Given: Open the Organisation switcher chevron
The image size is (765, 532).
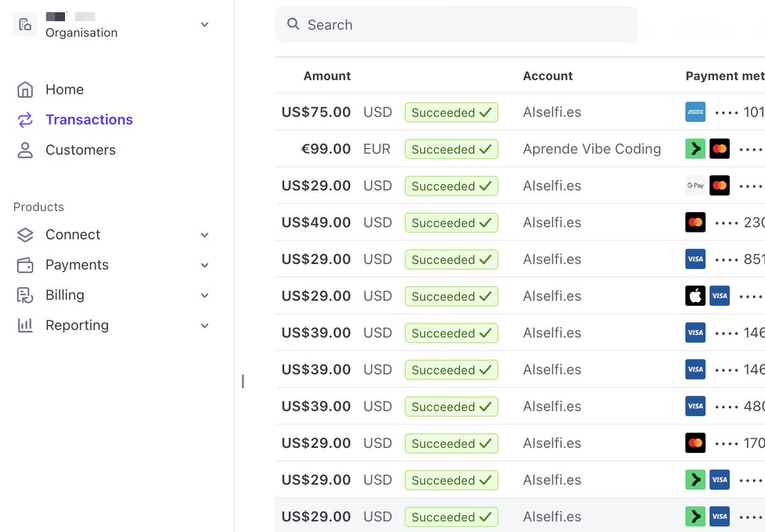Looking at the screenshot, I should 204,24.
